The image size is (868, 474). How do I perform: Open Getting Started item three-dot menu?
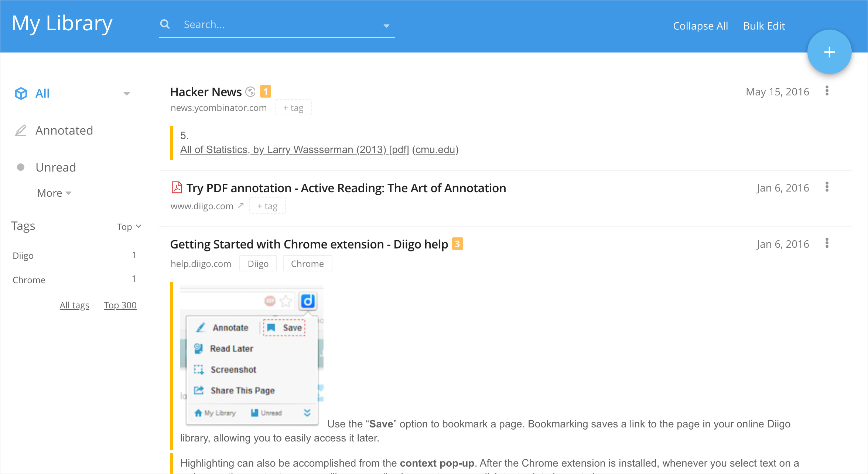(x=827, y=243)
